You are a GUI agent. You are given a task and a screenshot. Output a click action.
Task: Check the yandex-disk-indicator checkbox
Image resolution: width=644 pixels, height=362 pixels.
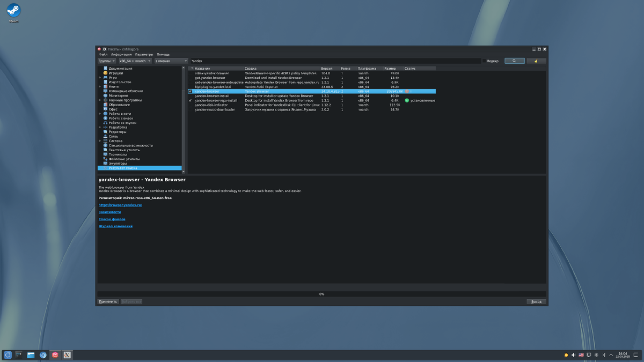[190, 105]
